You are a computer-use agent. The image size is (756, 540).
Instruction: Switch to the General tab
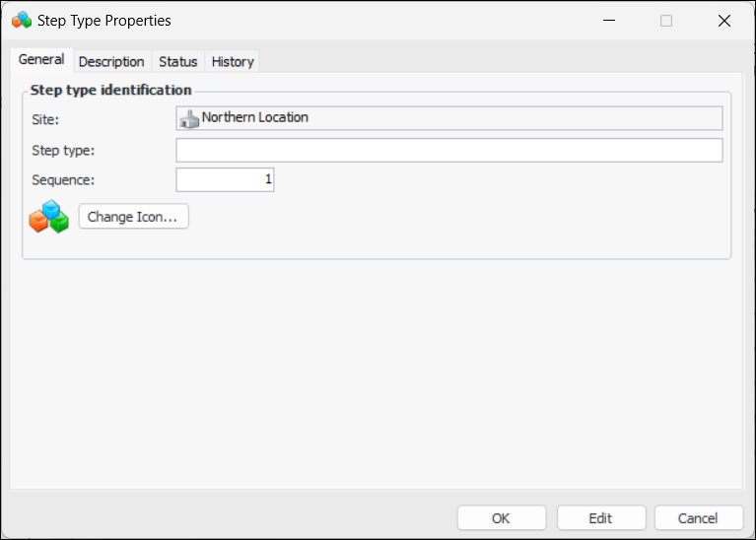click(x=41, y=60)
